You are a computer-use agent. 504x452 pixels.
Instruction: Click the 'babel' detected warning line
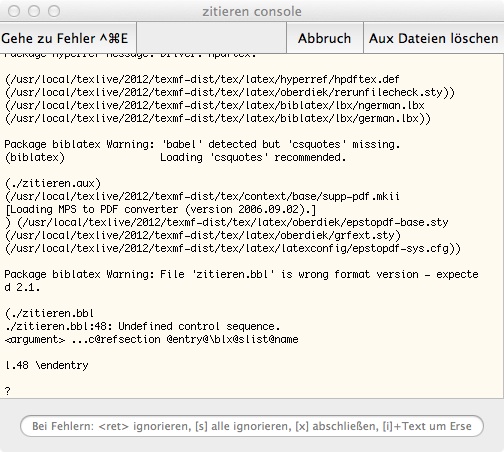coord(202,144)
